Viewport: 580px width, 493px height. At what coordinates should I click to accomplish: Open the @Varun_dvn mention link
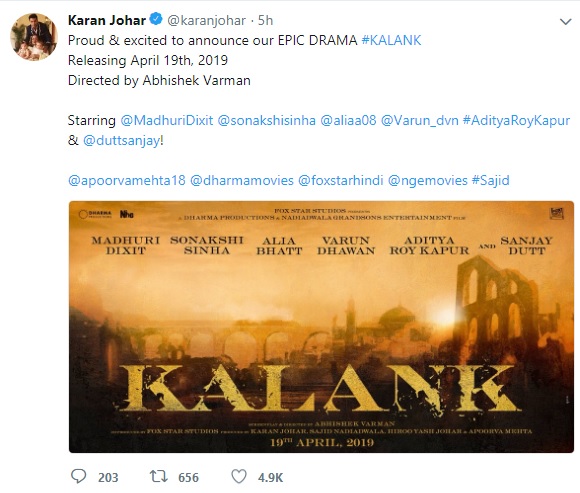(419, 121)
